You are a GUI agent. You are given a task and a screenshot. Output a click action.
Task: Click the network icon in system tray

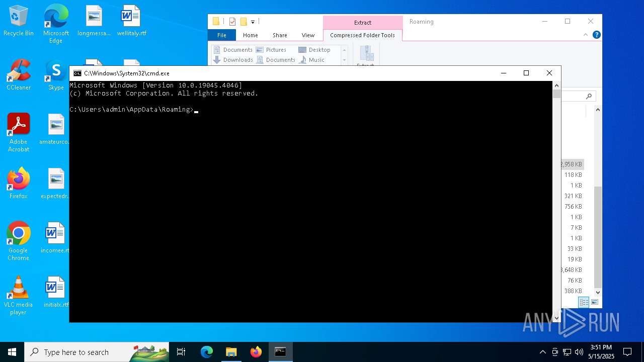[567, 352]
